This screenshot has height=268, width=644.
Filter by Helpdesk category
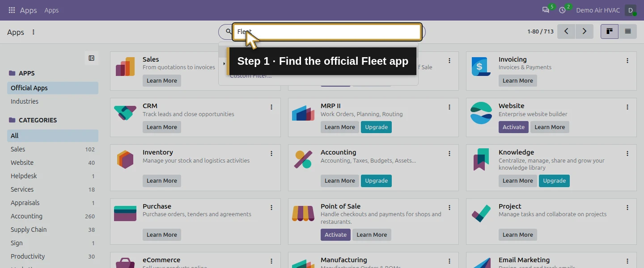point(53,176)
